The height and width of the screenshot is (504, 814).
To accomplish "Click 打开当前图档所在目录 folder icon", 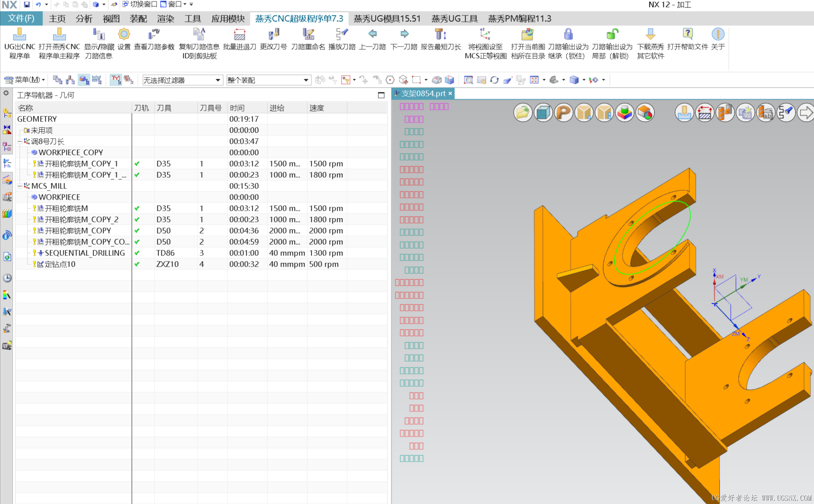I will tap(528, 34).
